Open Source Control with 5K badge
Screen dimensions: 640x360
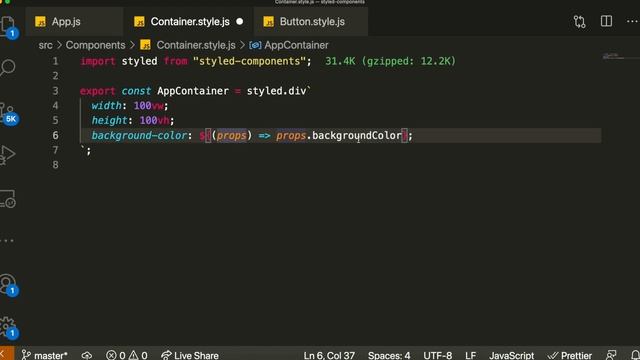7,113
